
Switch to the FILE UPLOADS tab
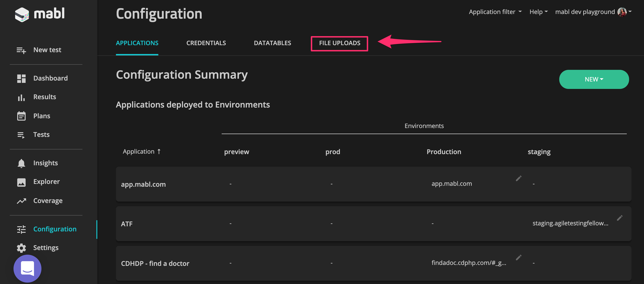click(339, 43)
